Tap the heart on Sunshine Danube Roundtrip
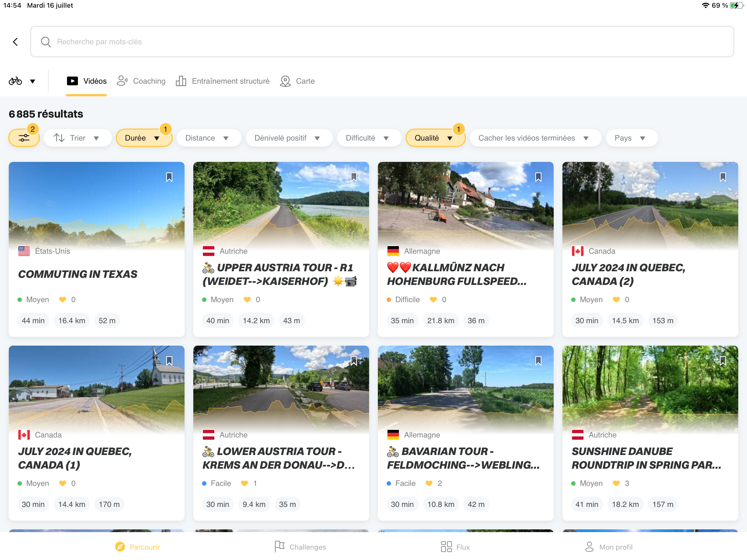Screen dimensions: 747x560 point(616,483)
